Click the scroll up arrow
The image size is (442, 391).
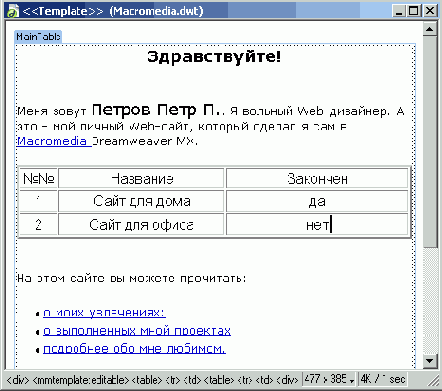pos(430,29)
